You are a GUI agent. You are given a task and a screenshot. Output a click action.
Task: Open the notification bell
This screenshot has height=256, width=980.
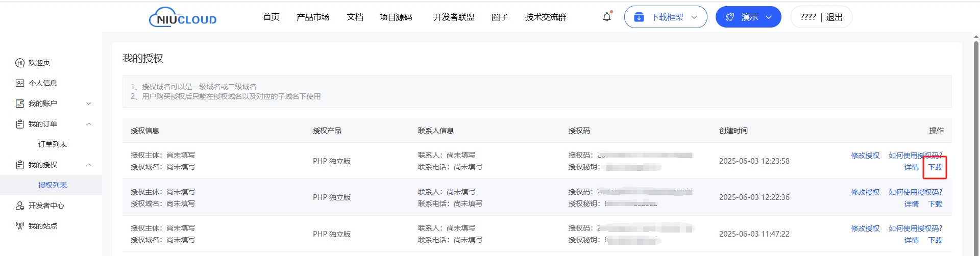tap(606, 17)
